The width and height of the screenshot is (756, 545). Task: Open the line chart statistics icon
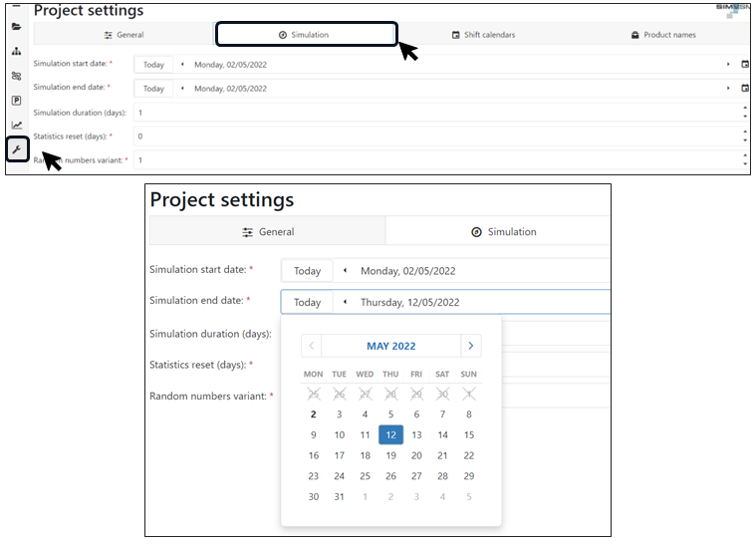tap(16, 126)
